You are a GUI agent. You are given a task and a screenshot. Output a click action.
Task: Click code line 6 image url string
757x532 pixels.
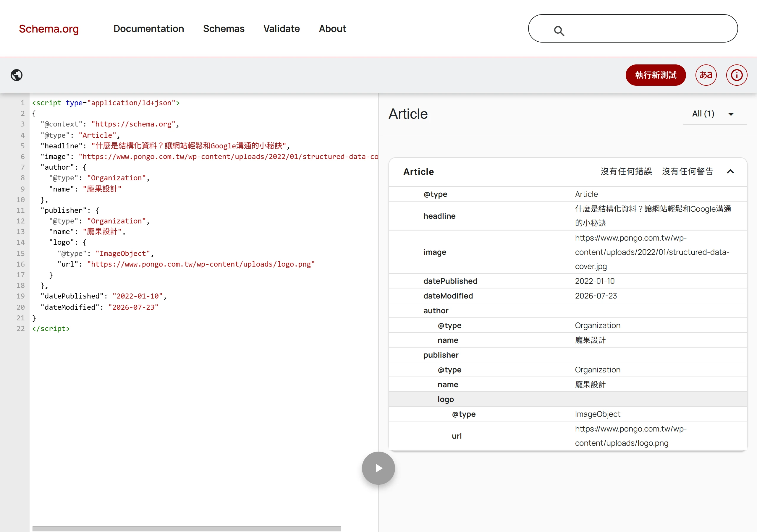point(228,157)
